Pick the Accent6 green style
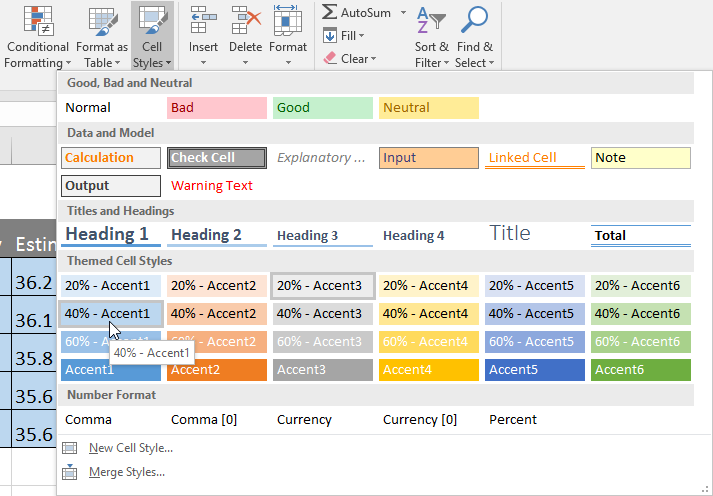 pos(640,370)
